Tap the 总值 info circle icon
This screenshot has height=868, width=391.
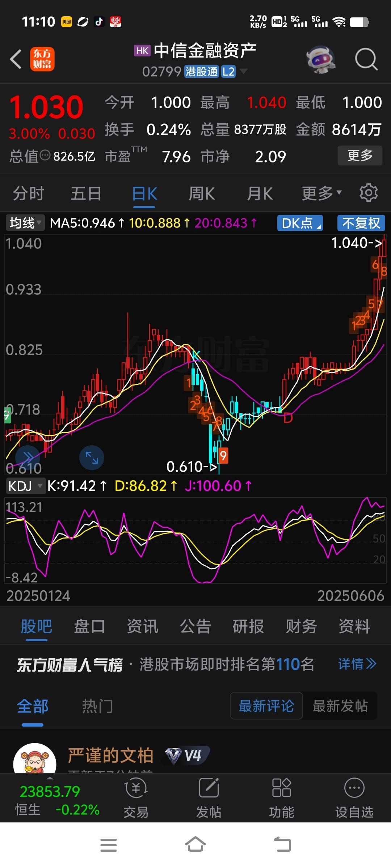coord(45,156)
